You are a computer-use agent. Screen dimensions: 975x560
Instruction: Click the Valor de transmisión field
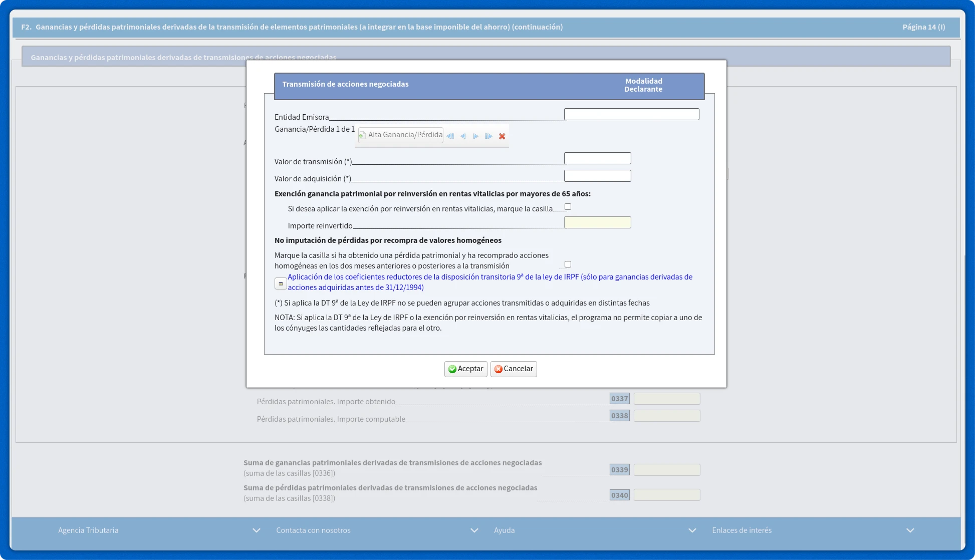(597, 159)
